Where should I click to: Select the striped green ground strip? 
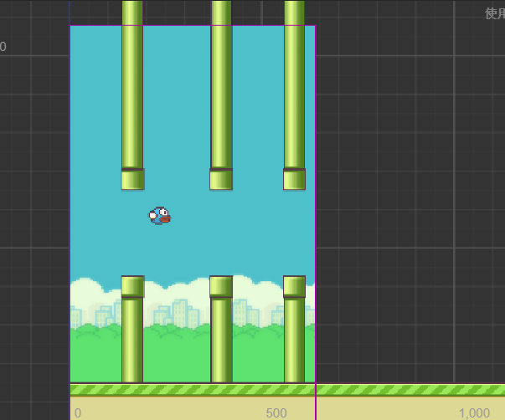pos(287,390)
